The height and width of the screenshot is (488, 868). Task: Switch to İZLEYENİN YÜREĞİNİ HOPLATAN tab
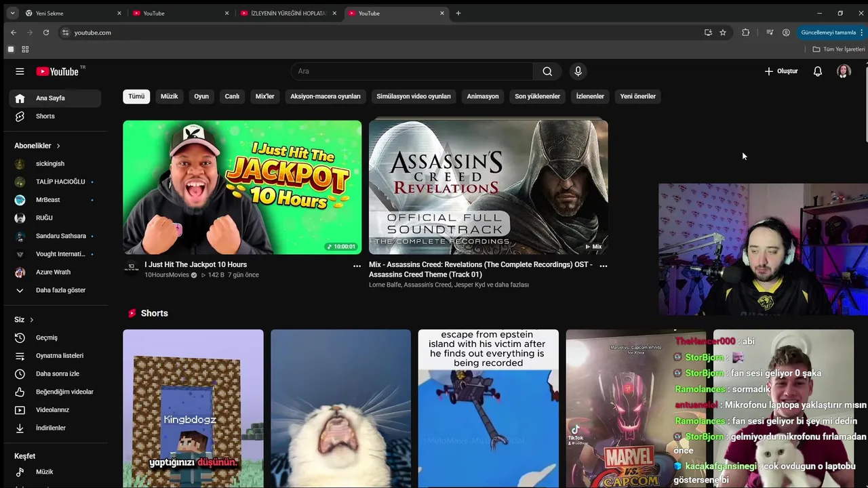click(x=288, y=13)
